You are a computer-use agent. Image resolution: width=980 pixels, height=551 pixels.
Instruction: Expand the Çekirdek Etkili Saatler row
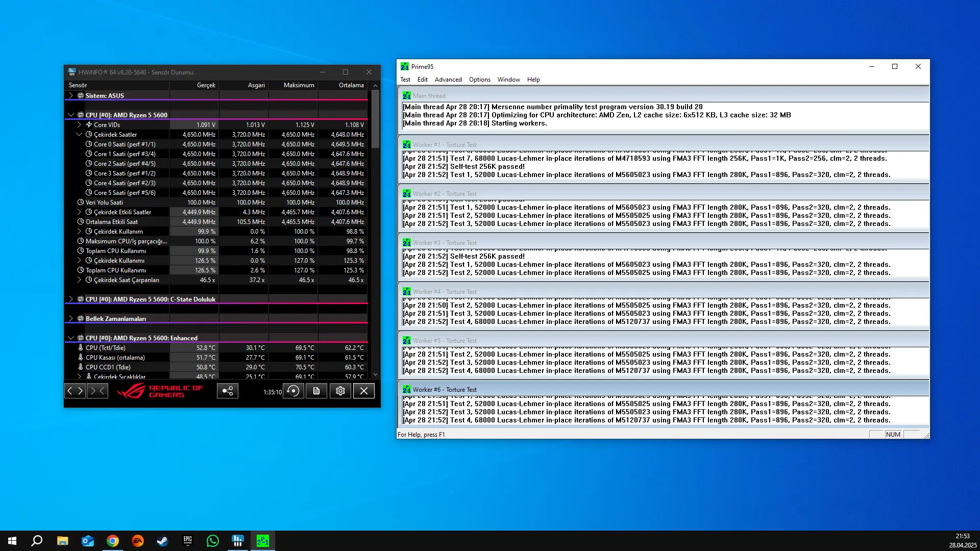(x=79, y=212)
